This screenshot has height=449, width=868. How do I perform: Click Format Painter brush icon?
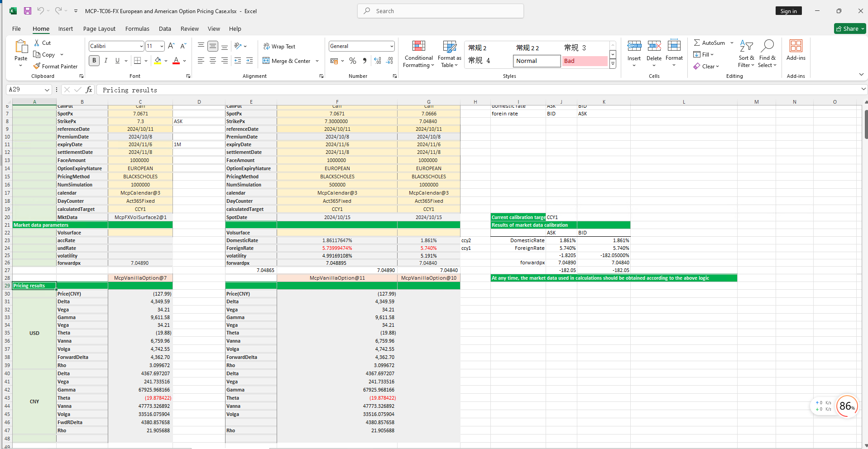[37, 66]
